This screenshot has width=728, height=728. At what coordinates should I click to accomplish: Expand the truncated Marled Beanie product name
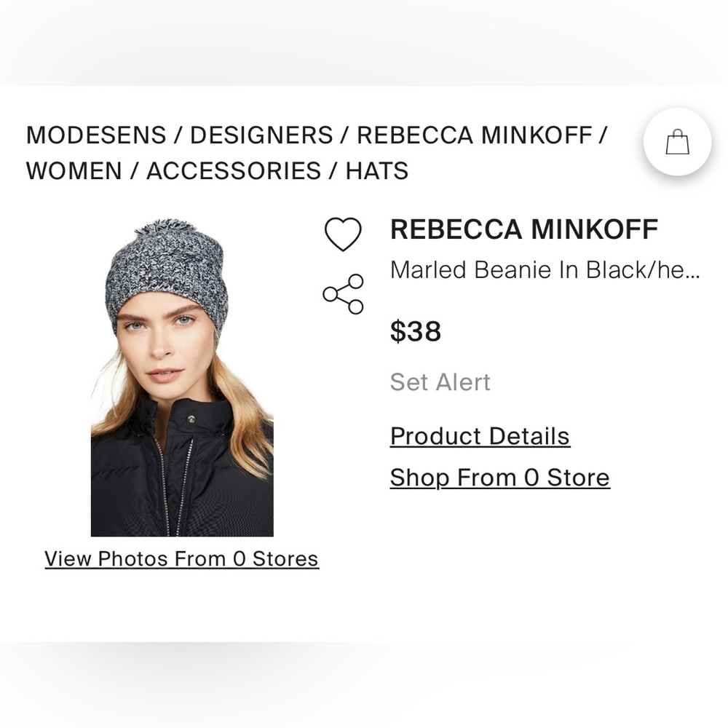[545, 269]
